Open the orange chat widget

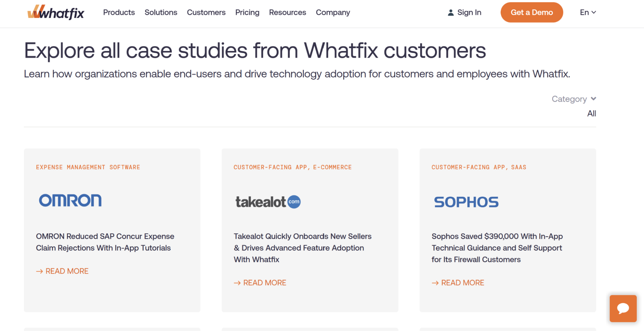(623, 308)
